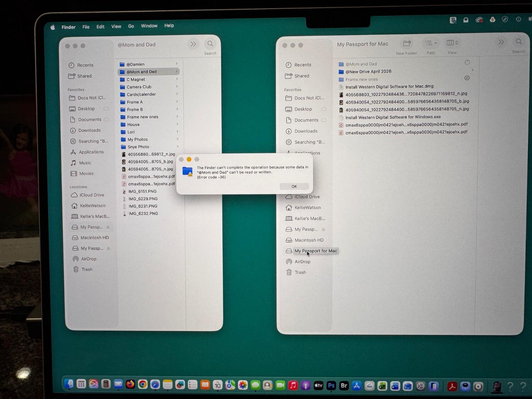
Task: Expand toolbar overflow in Mom and Dad window
Action: pos(193,44)
